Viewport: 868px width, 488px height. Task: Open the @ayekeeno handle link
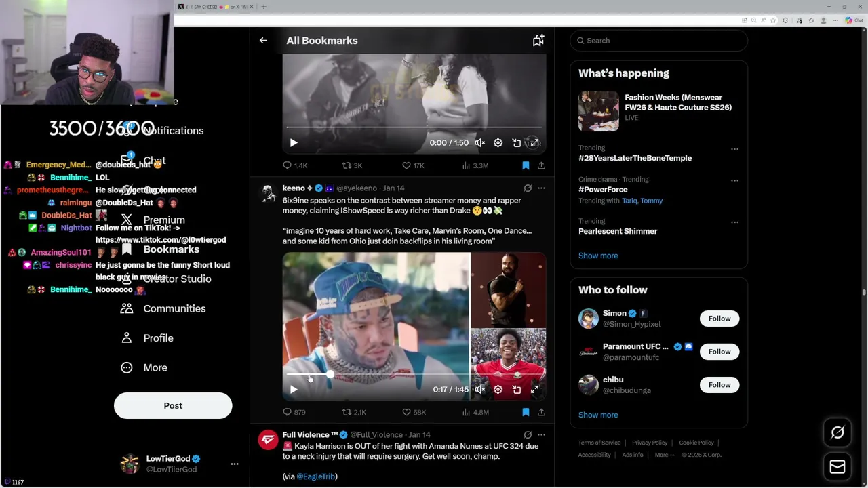coord(357,188)
